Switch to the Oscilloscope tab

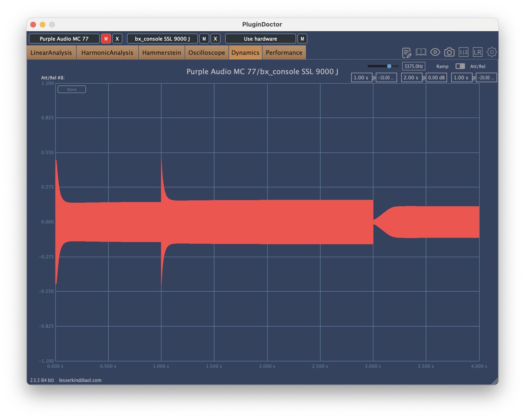pyautogui.click(x=206, y=52)
